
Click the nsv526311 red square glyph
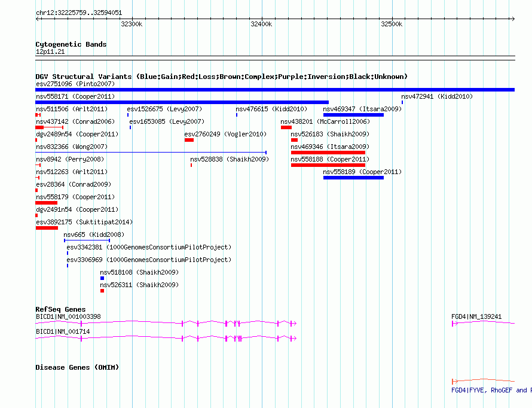(x=102, y=291)
